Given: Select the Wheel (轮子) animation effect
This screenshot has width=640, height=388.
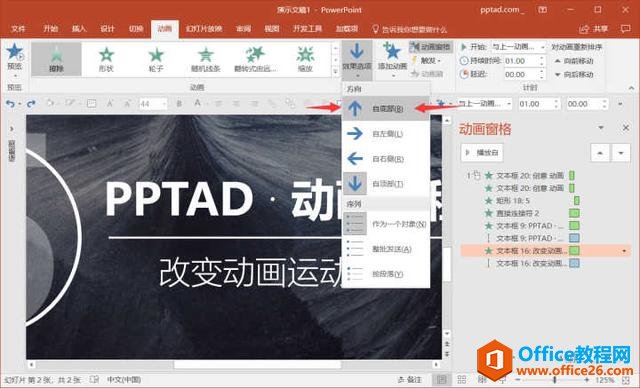Looking at the screenshot, I should [156, 59].
